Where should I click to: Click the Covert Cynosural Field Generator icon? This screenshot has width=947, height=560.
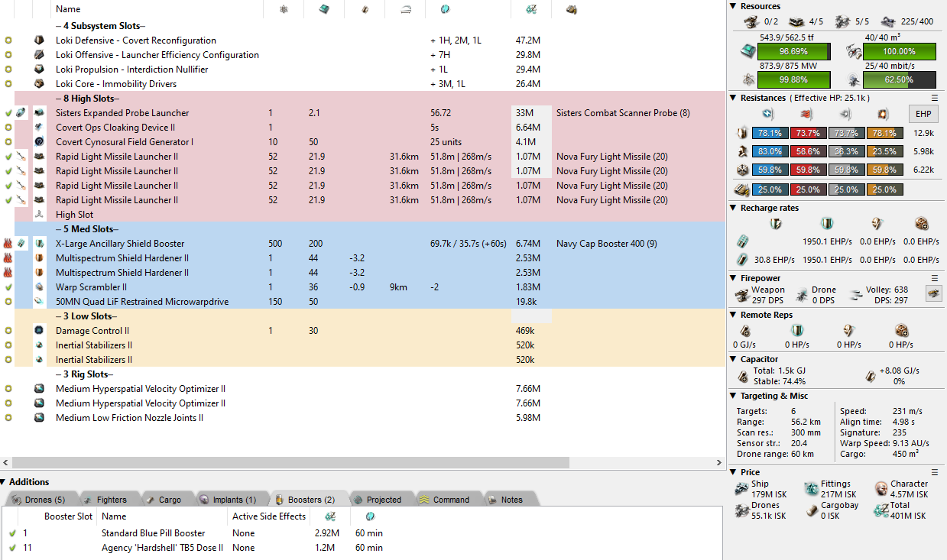(x=39, y=142)
